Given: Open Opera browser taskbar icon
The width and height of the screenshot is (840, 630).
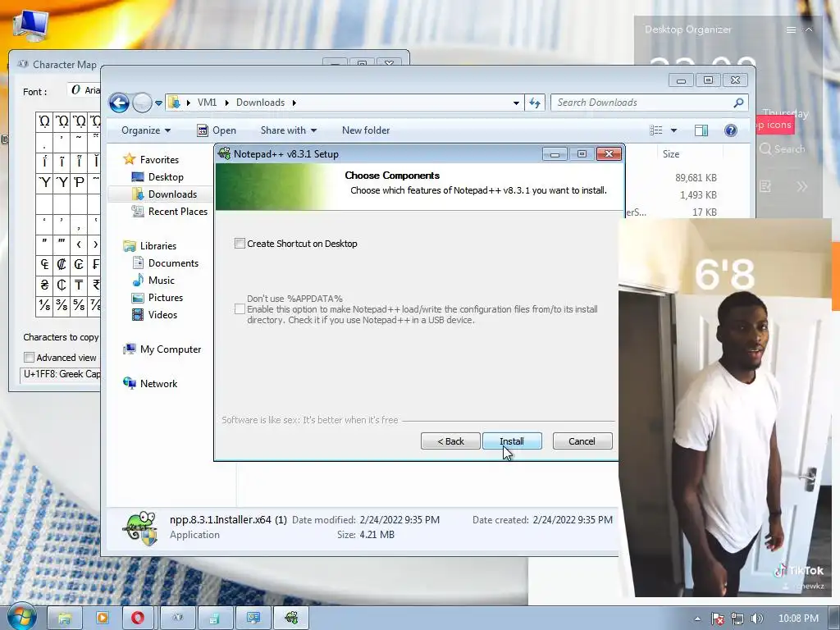Looking at the screenshot, I should 138,618.
